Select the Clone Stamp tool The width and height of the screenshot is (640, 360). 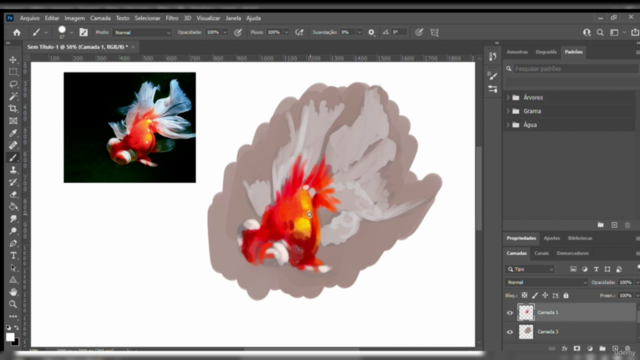pos(13,170)
